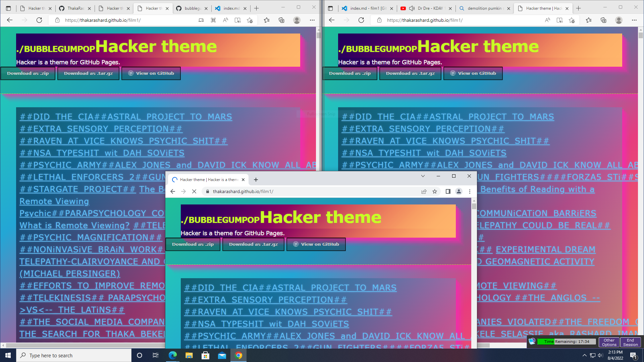644x362 pixels.
Task: Click the Chrome address bar URL
Action: click(x=243, y=191)
